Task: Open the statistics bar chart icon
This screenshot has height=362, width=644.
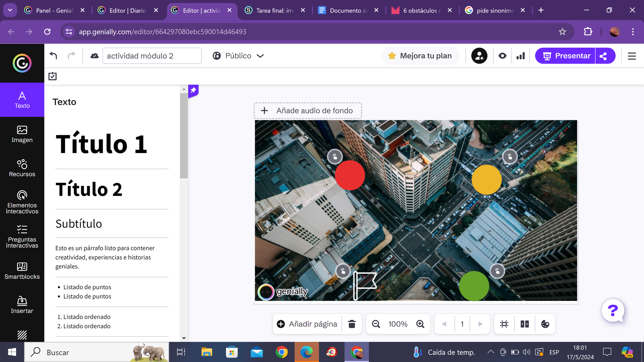Action: coord(520,56)
